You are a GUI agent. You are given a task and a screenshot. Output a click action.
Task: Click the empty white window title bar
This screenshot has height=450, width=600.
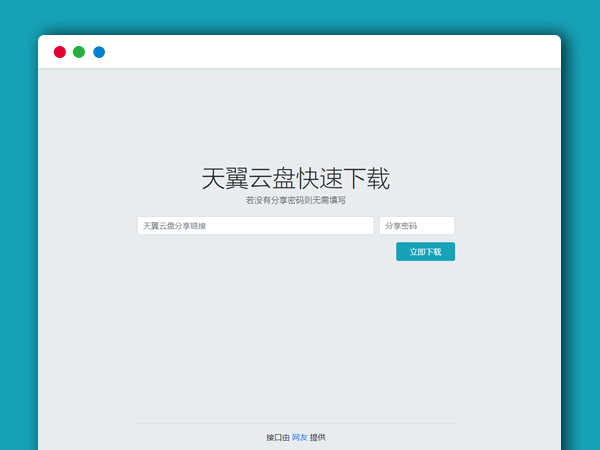[x=330, y=52]
